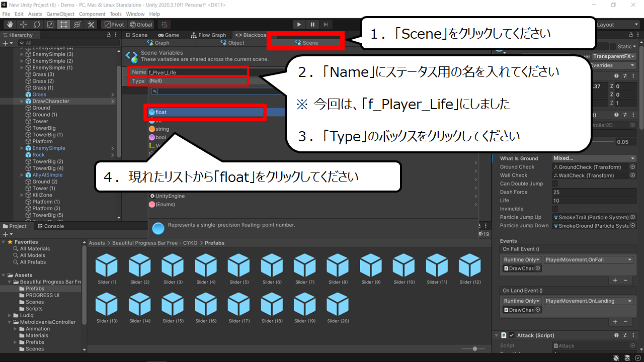Open the PlayerMovement.OnLanding function dropdown

coord(589,301)
